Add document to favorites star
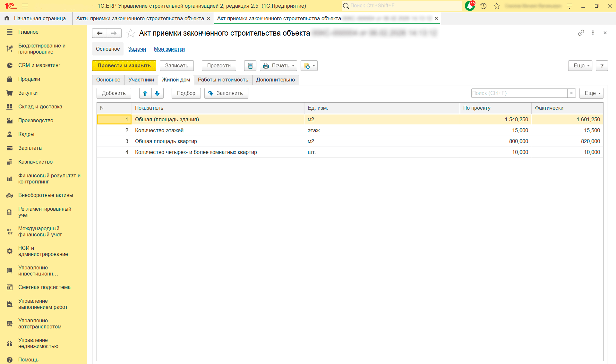This screenshot has height=364, width=616. pyautogui.click(x=131, y=33)
